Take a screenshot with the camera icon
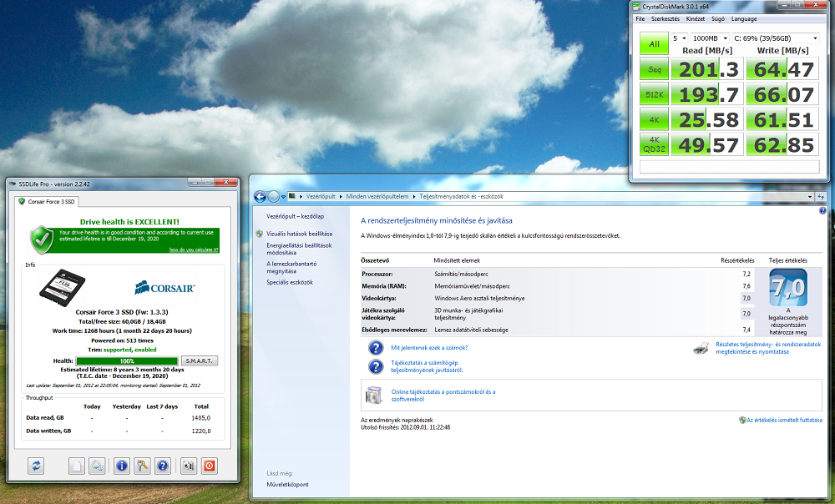 pyautogui.click(x=189, y=466)
